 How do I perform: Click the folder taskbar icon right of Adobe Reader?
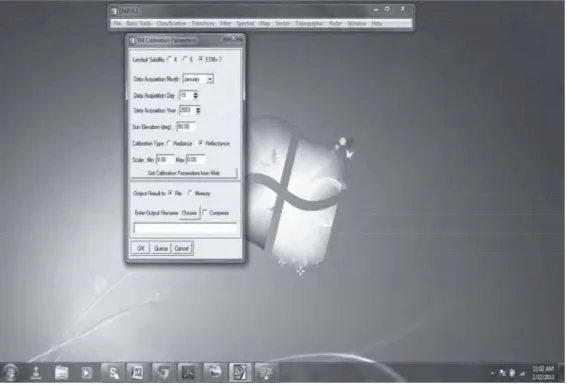[x=215, y=372]
